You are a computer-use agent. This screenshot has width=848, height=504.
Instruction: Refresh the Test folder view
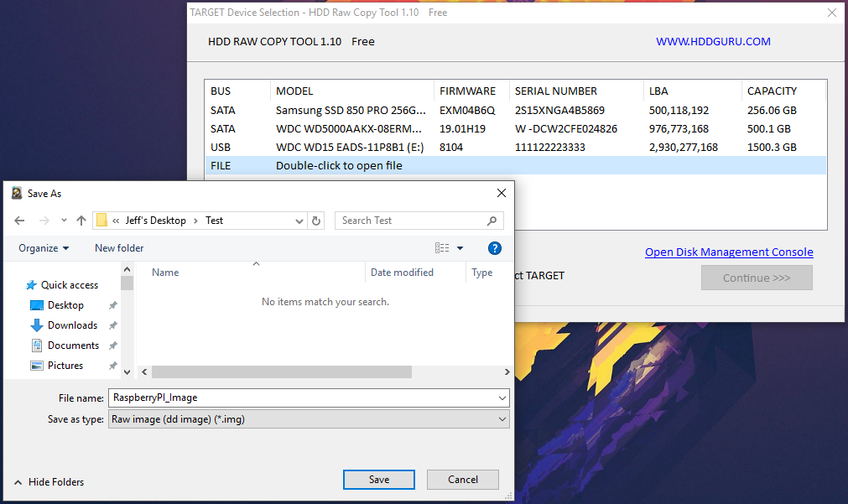[x=316, y=221]
